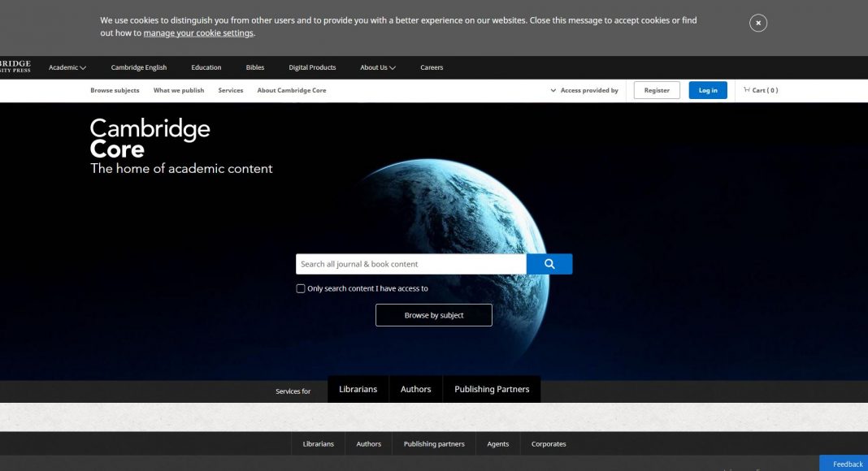The width and height of the screenshot is (868, 471).
Task: Open the Careers page link
Action: (x=432, y=67)
